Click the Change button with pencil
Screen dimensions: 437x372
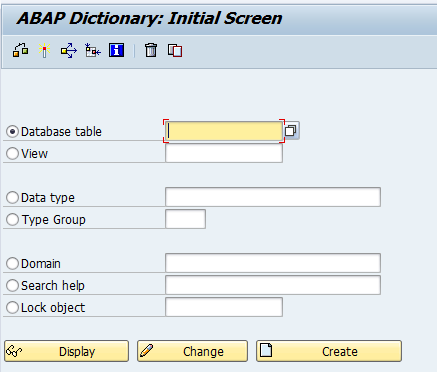pos(192,351)
